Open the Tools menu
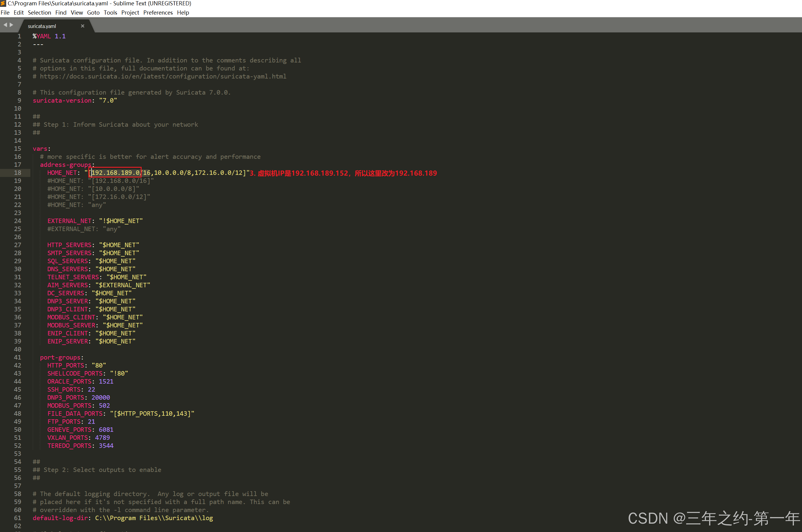The image size is (802, 532). tap(110, 12)
